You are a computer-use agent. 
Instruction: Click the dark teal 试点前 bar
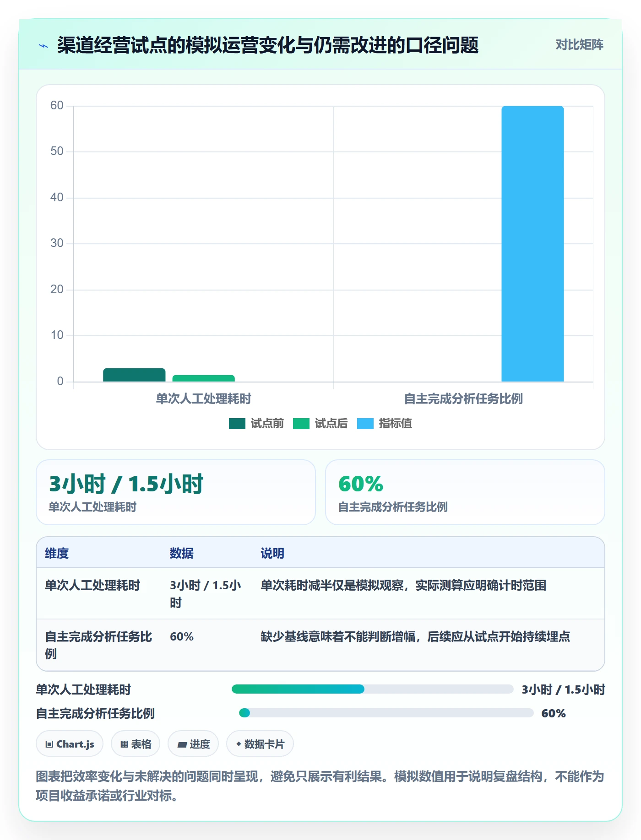pos(134,375)
